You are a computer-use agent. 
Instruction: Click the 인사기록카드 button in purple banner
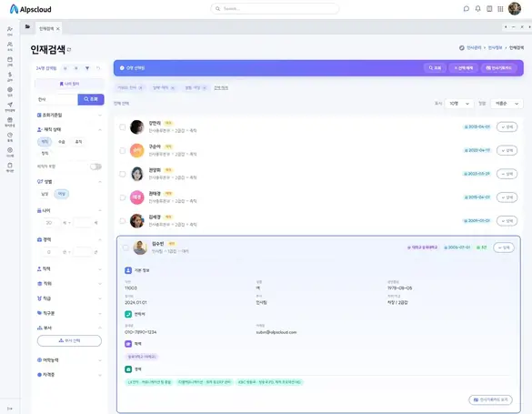pos(498,68)
